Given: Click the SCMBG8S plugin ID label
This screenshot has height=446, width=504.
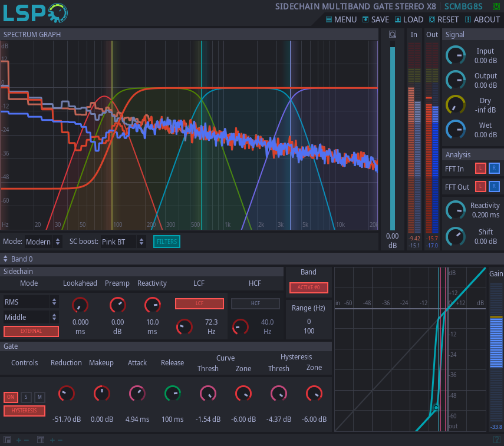Looking at the screenshot, I should click(x=463, y=6).
